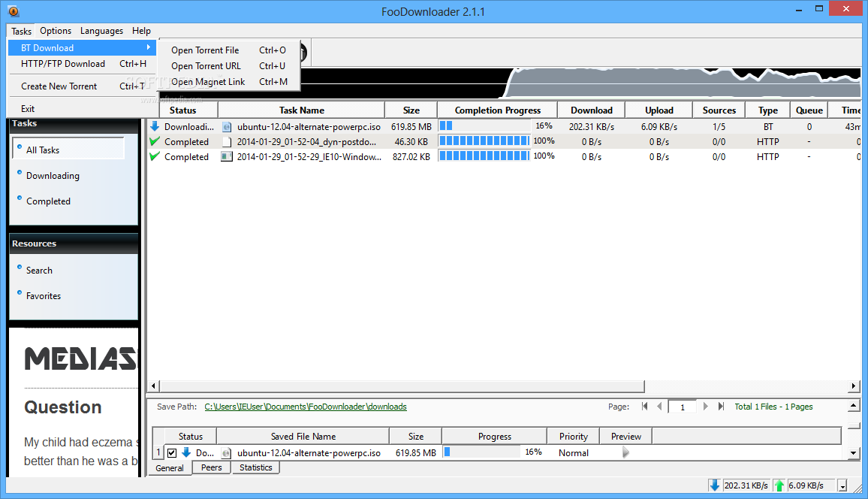
Task: Select Create New Torrent menu entry
Action: [83, 86]
